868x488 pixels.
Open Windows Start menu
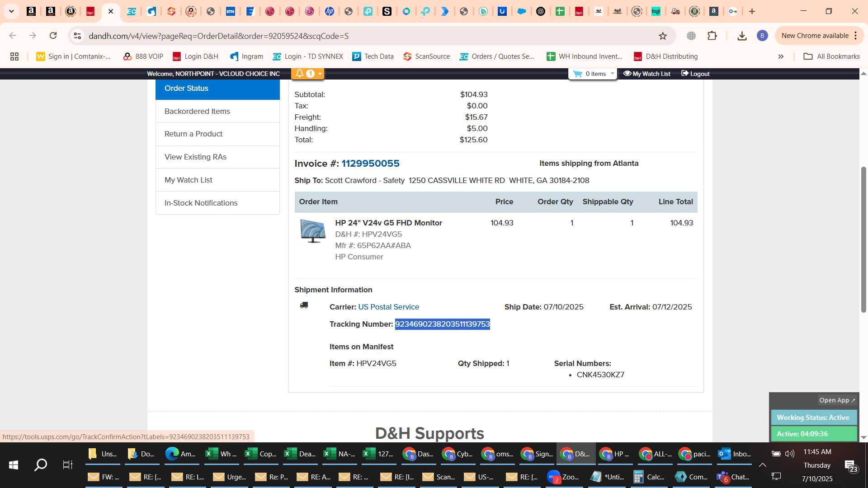point(14,465)
